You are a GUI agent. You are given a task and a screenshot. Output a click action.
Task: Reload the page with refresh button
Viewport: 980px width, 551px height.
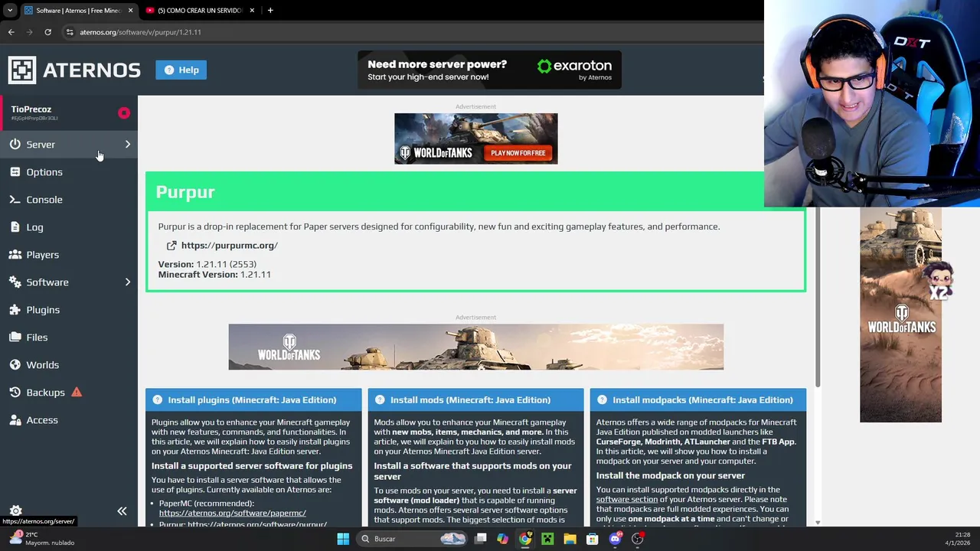click(47, 32)
